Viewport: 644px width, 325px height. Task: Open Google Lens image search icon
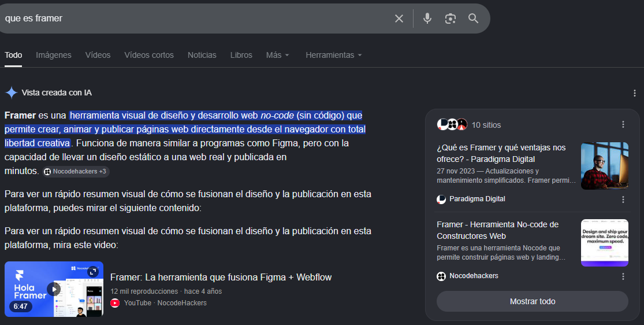click(x=450, y=19)
